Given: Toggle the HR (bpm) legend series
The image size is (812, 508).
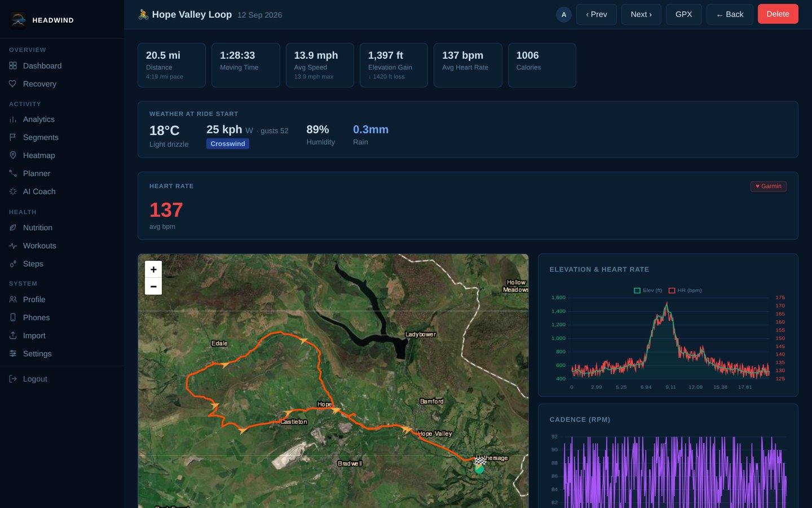Looking at the screenshot, I should coord(685,291).
